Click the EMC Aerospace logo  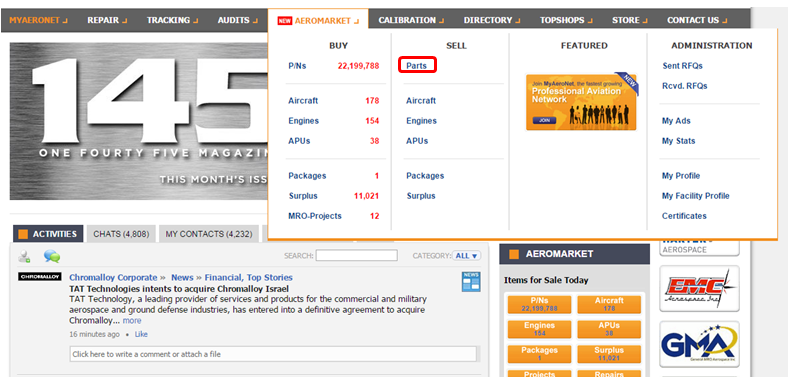pyautogui.click(x=699, y=289)
